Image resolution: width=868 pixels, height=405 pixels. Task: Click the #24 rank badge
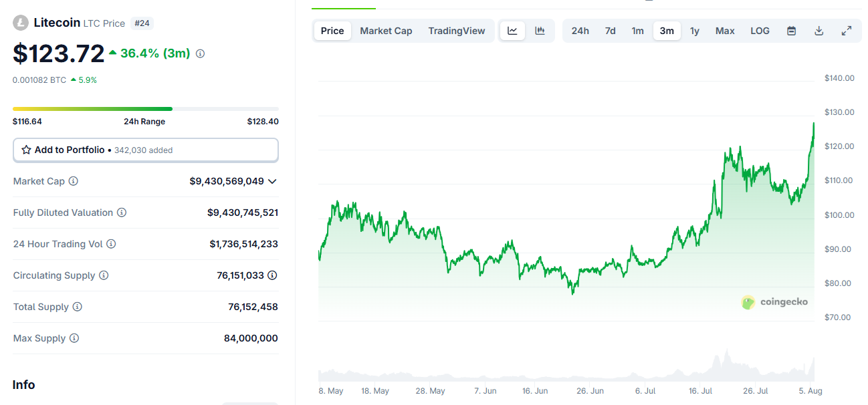click(x=142, y=23)
